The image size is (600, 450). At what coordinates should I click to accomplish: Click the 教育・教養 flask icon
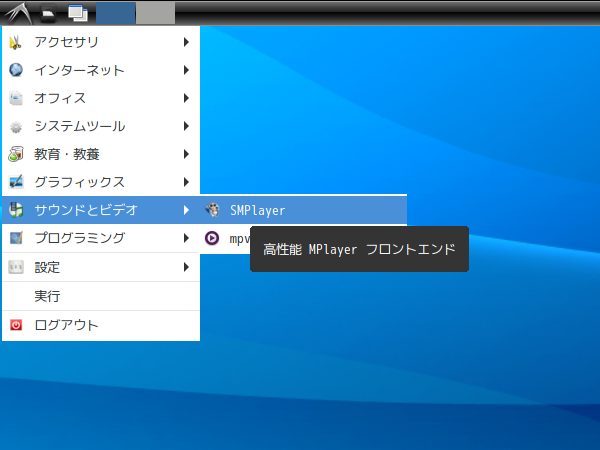(x=16, y=154)
